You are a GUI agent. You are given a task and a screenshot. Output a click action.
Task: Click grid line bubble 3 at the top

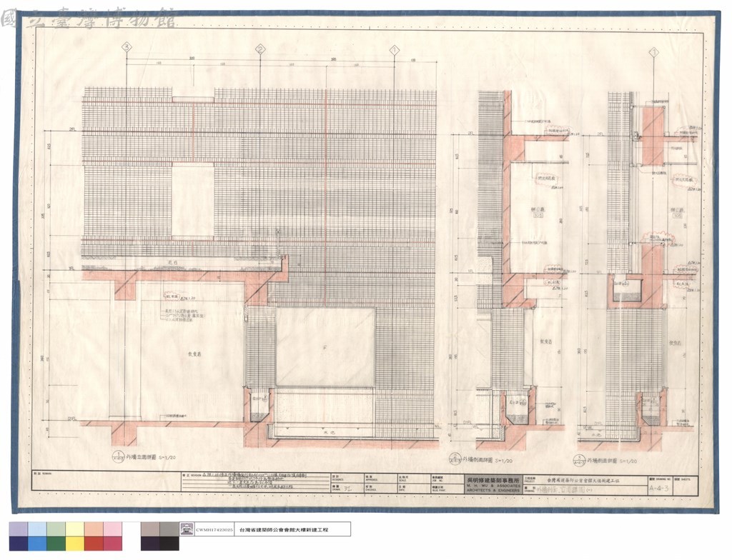click(x=126, y=46)
